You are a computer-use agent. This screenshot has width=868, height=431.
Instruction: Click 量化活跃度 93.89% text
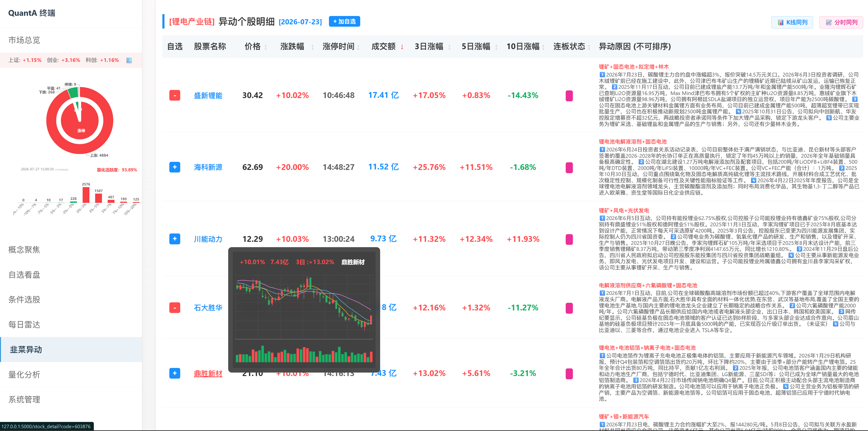[x=117, y=170]
